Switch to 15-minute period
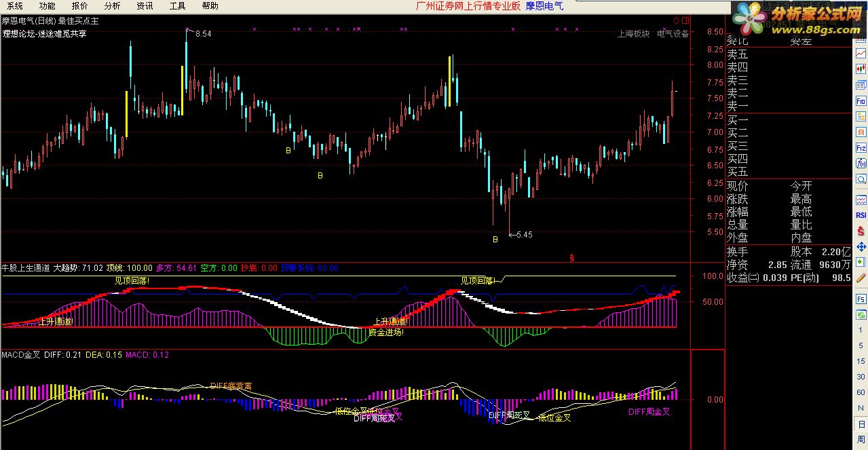 tap(861, 362)
